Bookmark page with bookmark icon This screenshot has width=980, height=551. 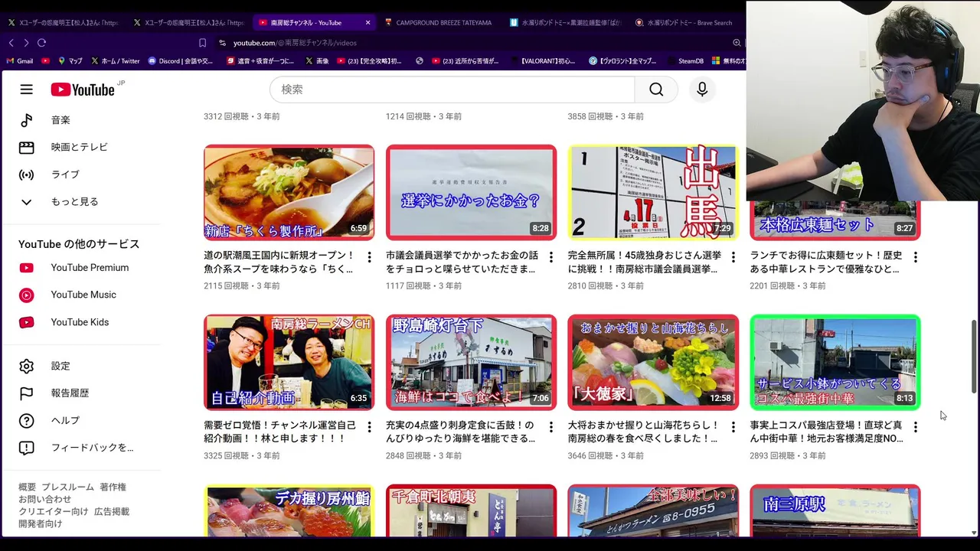(202, 43)
